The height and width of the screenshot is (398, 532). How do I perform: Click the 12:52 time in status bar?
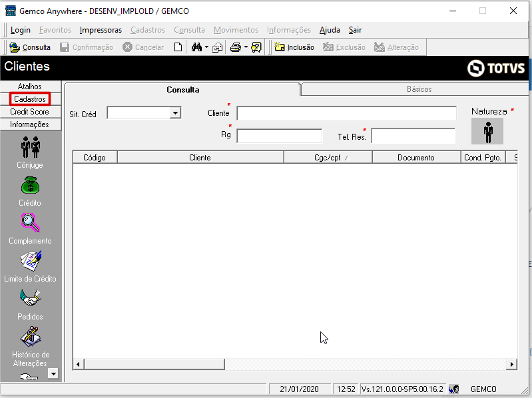click(x=346, y=389)
